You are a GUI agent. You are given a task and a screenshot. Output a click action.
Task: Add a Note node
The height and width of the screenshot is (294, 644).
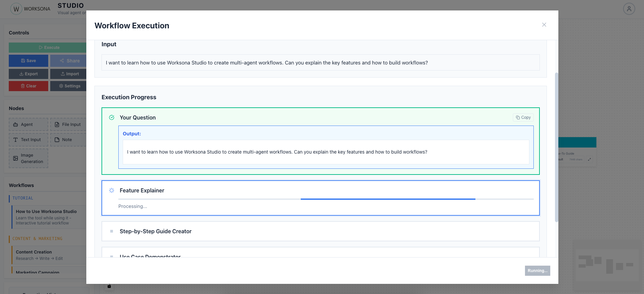pyautogui.click(x=68, y=140)
